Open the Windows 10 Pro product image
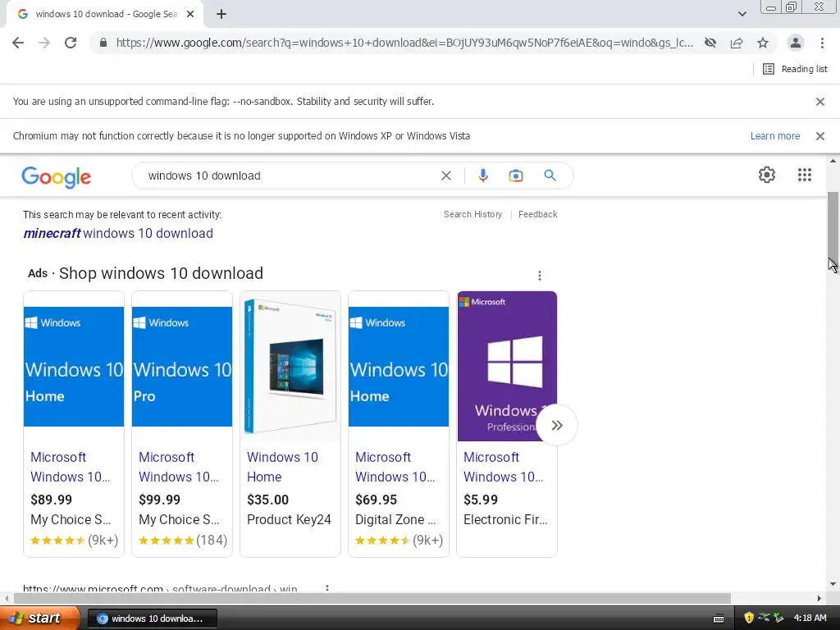Screen dimensions: 840x630 coord(182,367)
